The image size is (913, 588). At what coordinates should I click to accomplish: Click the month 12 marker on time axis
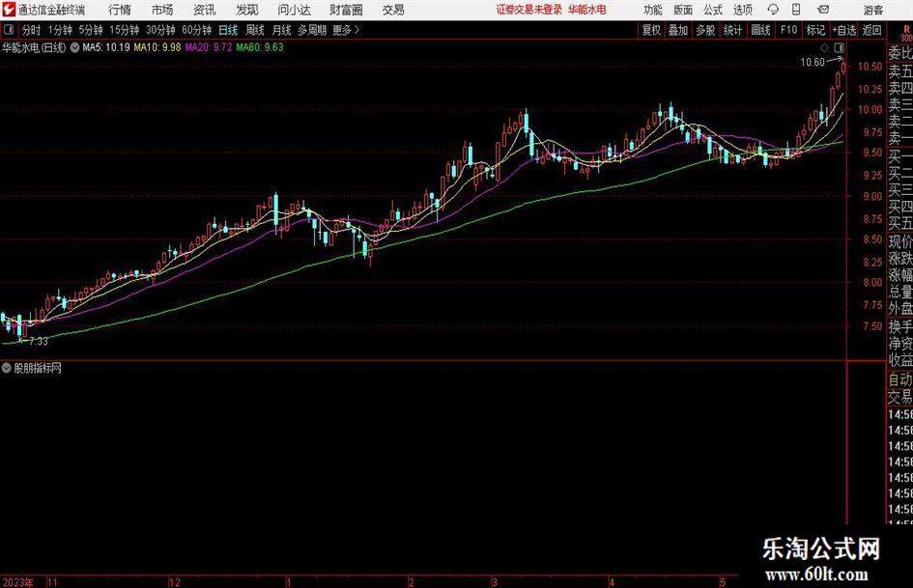pos(175,582)
